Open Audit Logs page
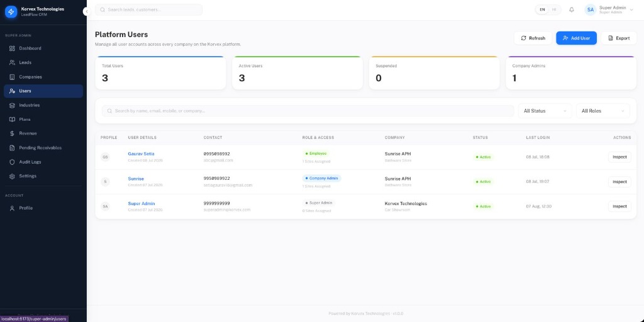 coord(43,162)
